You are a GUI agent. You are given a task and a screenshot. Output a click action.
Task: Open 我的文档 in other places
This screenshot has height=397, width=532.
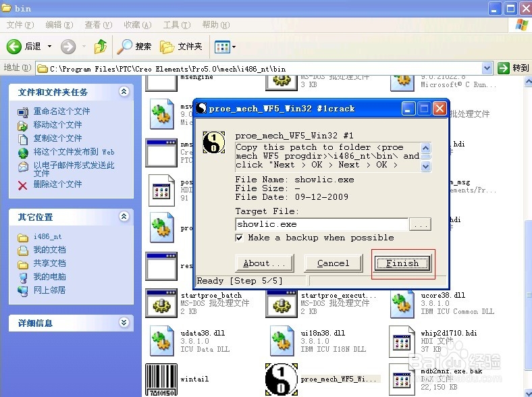point(49,250)
